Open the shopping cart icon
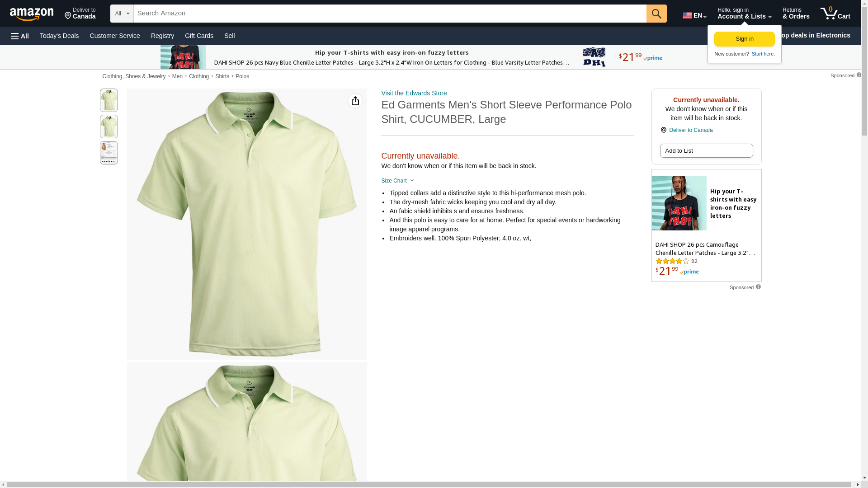The image size is (868, 488). 835,14
